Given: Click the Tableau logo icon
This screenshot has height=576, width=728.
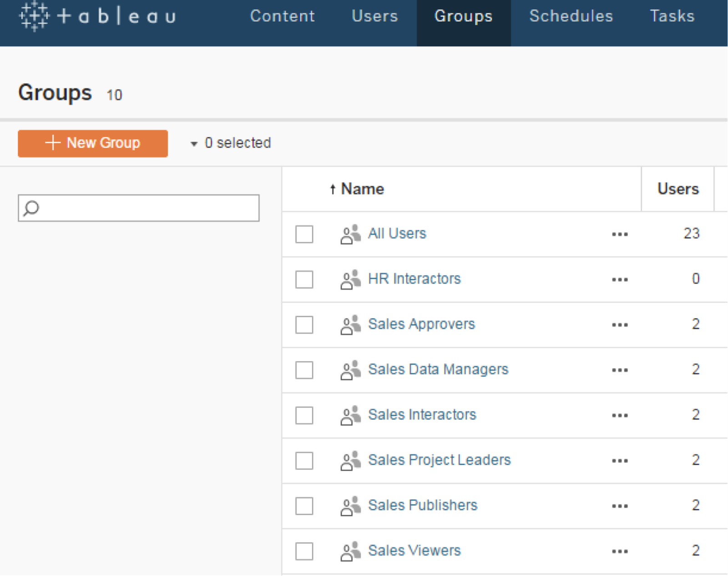Looking at the screenshot, I should pyautogui.click(x=34, y=16).
